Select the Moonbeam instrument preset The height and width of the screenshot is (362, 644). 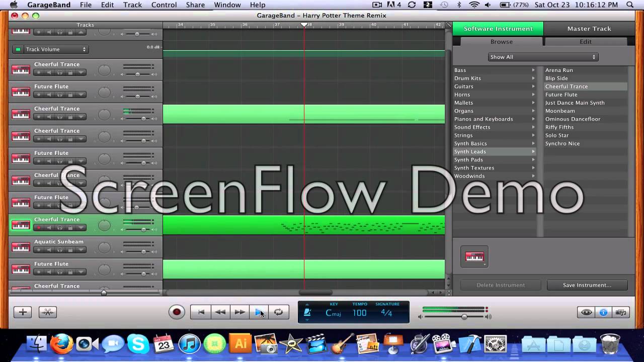pos(586,111)
